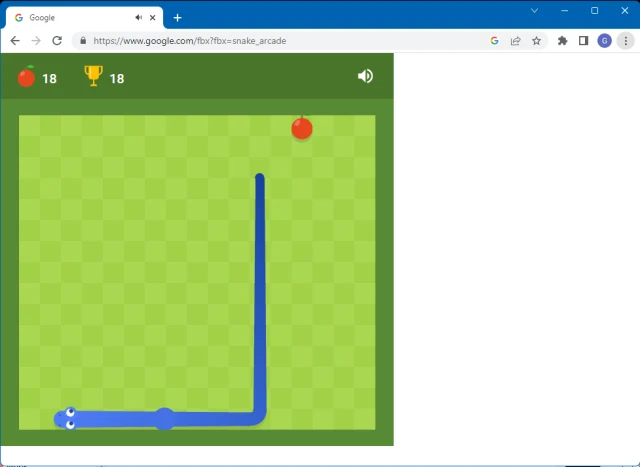
Task: Close the Chrome window
Action: (625, 11)
